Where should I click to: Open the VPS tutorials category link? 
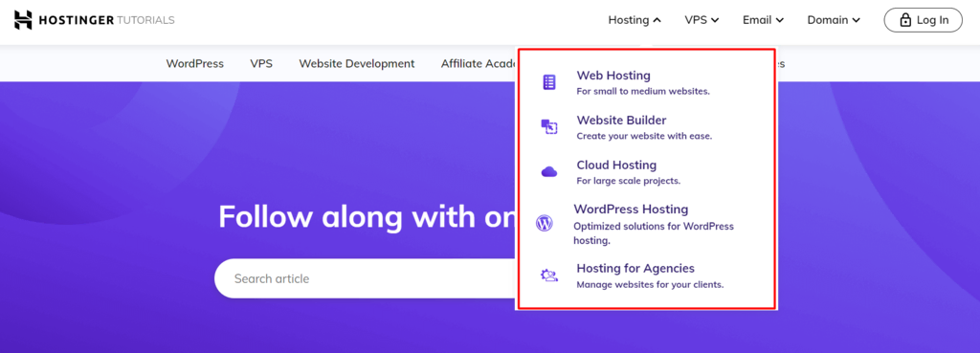tap(261, 64)
